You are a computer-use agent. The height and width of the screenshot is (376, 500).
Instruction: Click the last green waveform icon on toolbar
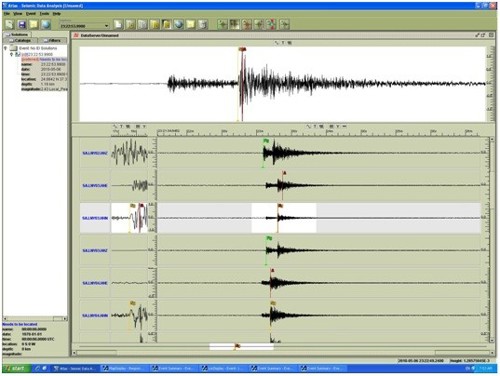(284, 24)
